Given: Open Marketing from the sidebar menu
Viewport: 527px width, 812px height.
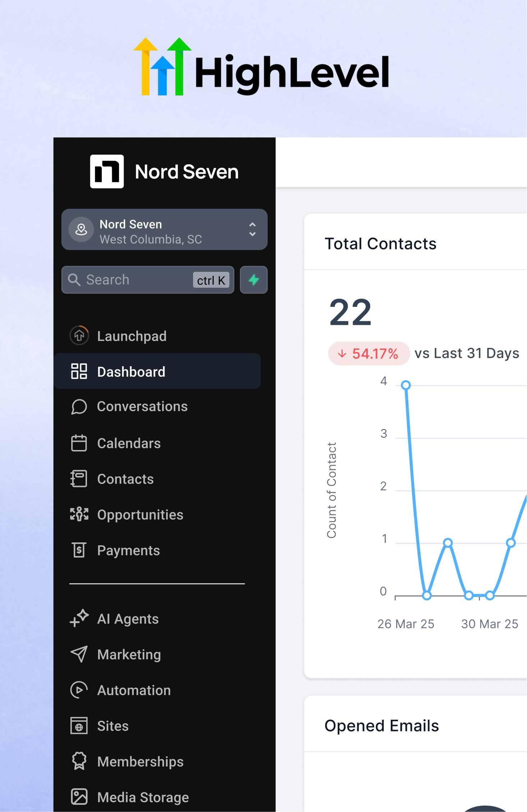Looking at the screenshot, I should coord(129,654).
